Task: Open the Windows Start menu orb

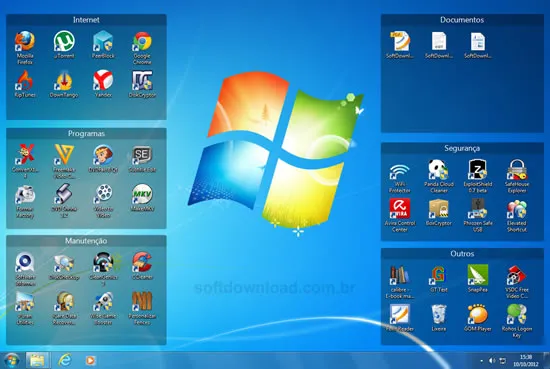Action: pyautogui.click(x=12, y=360)
